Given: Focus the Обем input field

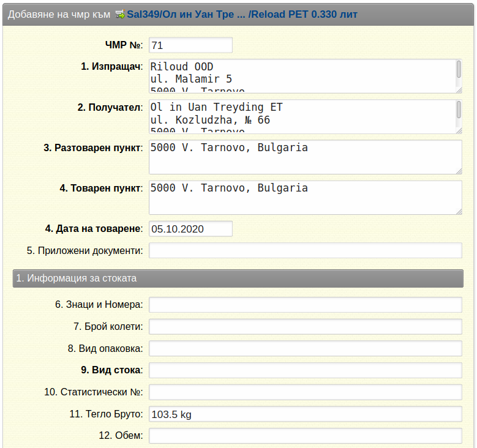Looking at the screenshot, I should 306,436.
